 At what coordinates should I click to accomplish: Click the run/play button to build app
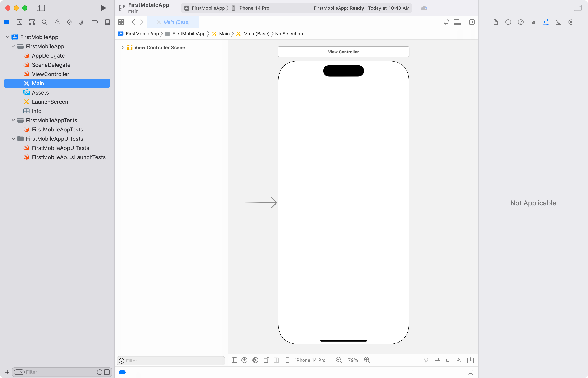point(103,7)
